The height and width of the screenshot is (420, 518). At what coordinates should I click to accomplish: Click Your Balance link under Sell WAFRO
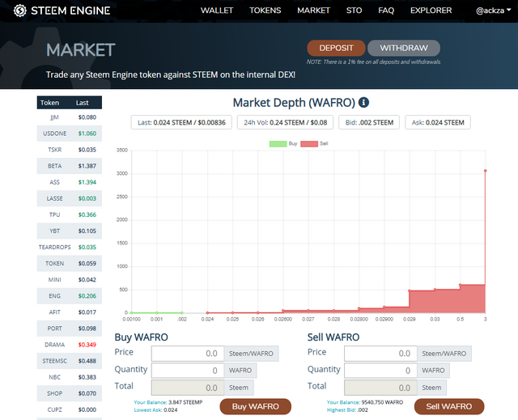click(343, 402)
